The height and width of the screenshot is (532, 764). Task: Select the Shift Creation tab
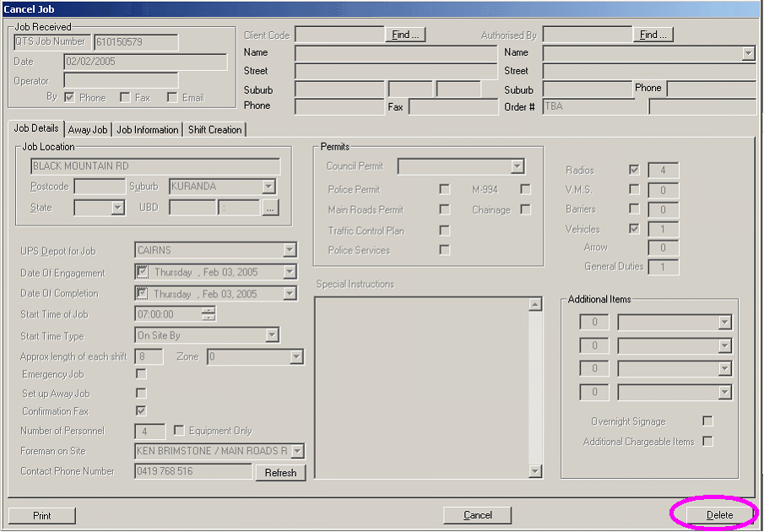tap(214, 130)
